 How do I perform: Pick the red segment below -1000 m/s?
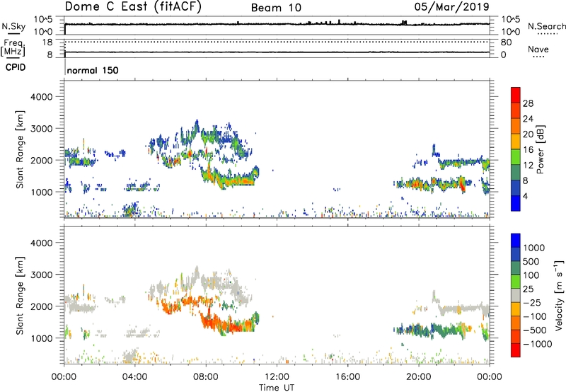click(x=516, y=350)
